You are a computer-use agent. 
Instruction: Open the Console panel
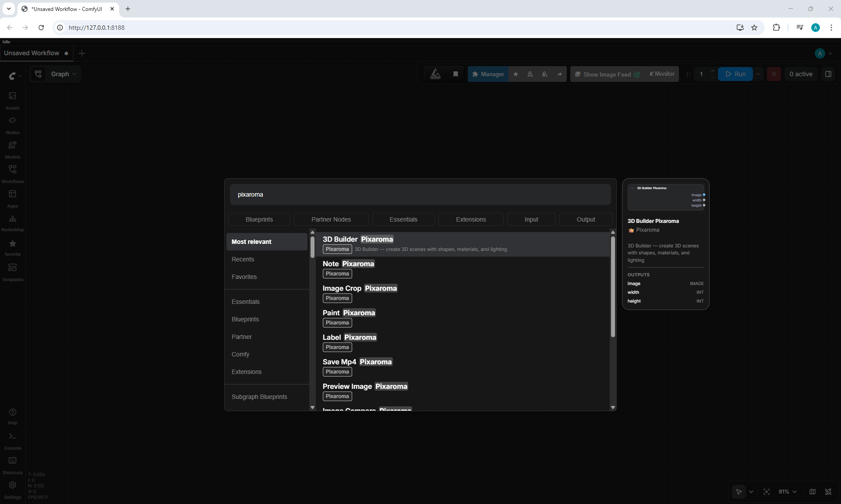point(12,441)
